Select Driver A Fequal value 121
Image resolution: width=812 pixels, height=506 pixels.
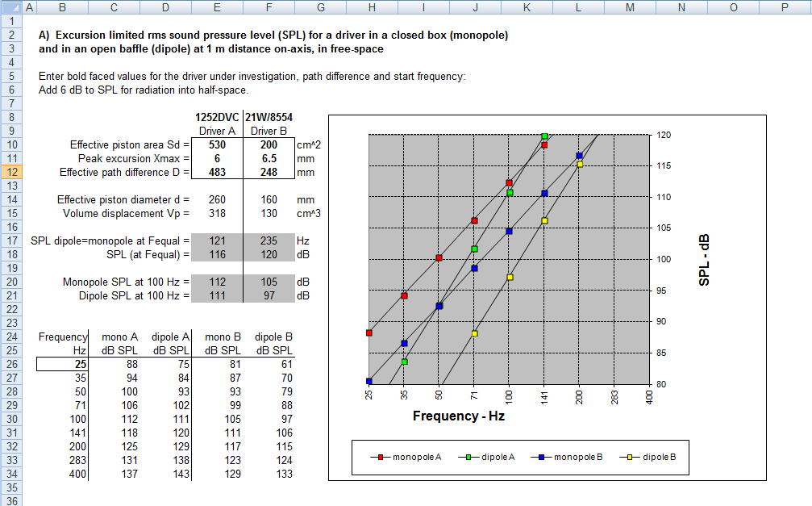point(217,240)
